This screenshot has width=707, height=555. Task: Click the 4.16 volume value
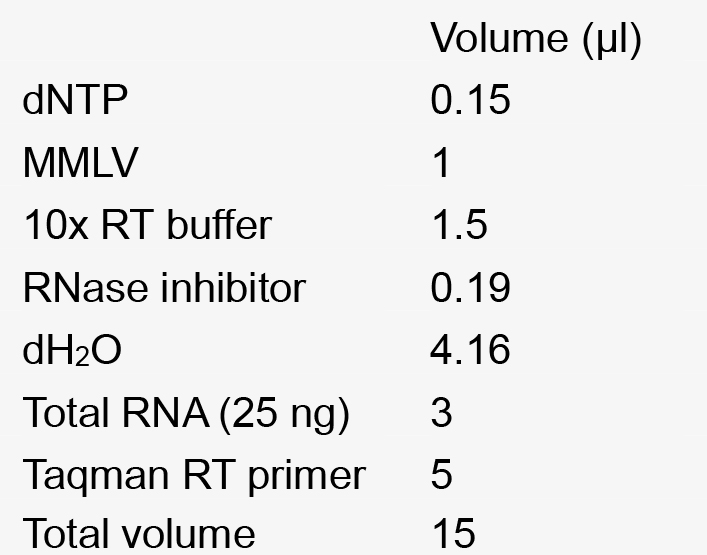(x=471, y=350)
